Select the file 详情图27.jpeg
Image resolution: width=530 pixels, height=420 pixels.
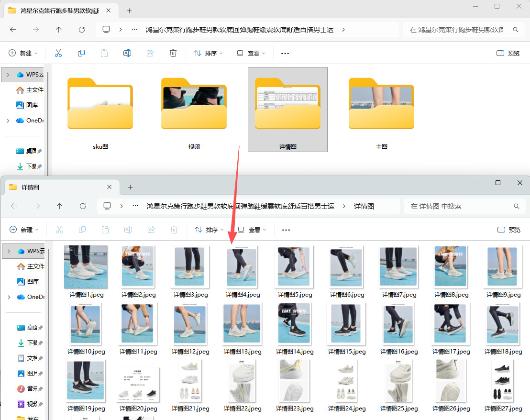pyautogui.click(x=503, y=385)
